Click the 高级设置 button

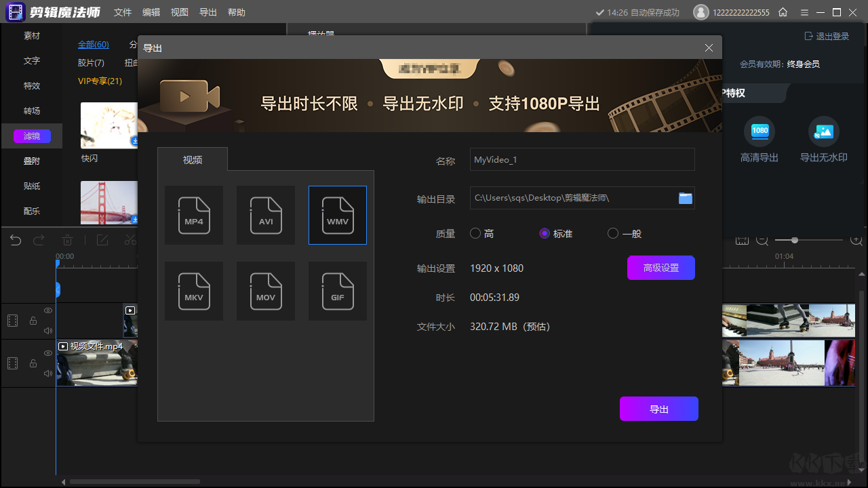coord(660,268)
